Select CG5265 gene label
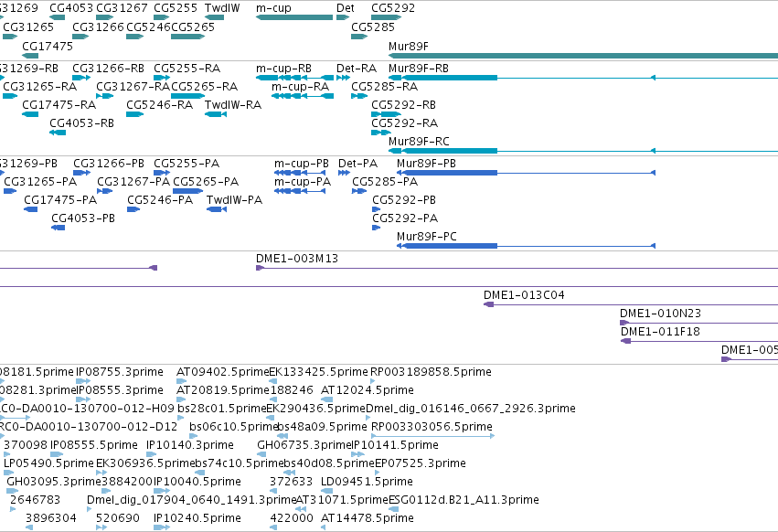The width and height of the screenshot is (778, 532). [193, 27]
